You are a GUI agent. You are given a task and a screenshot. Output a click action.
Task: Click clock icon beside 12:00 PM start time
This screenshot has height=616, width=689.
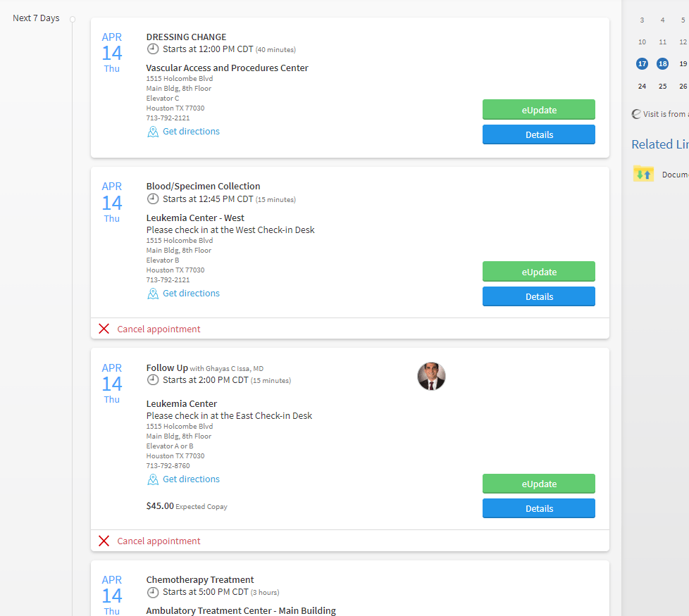153,49
